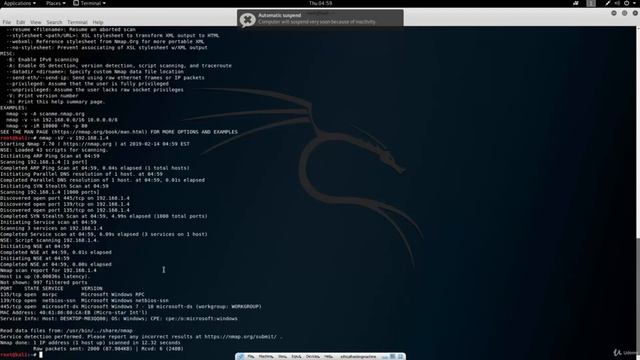Open the Help menu in the bottom VM bar

(x=328, y=357)
